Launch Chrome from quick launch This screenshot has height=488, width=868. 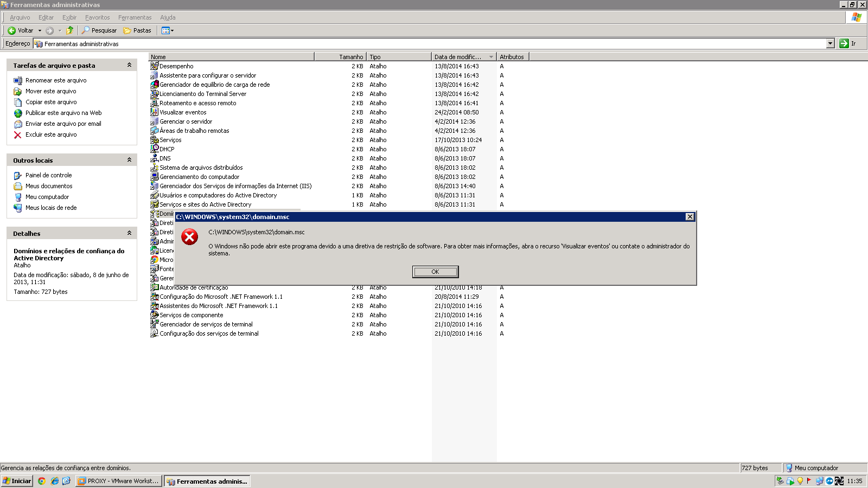[42, 481]
